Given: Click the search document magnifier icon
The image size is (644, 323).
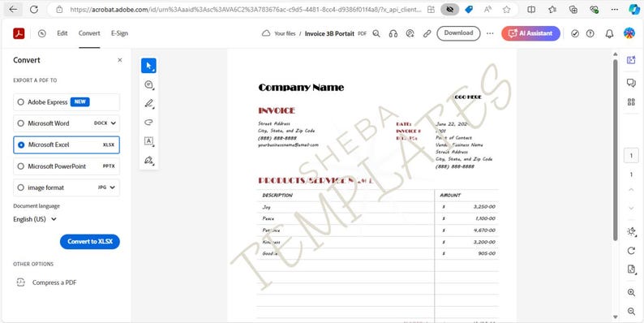Looking at the screenshot, I should [376, 34].
